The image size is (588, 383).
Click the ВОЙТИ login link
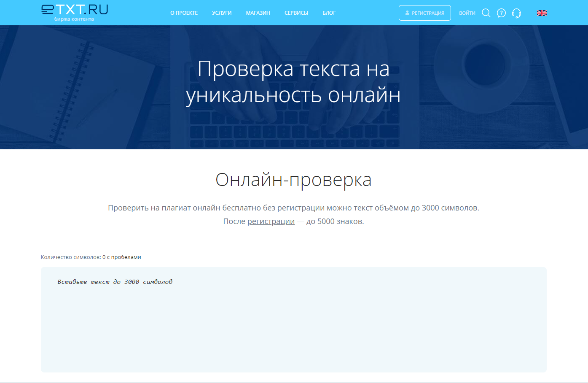tap(467, 13)
